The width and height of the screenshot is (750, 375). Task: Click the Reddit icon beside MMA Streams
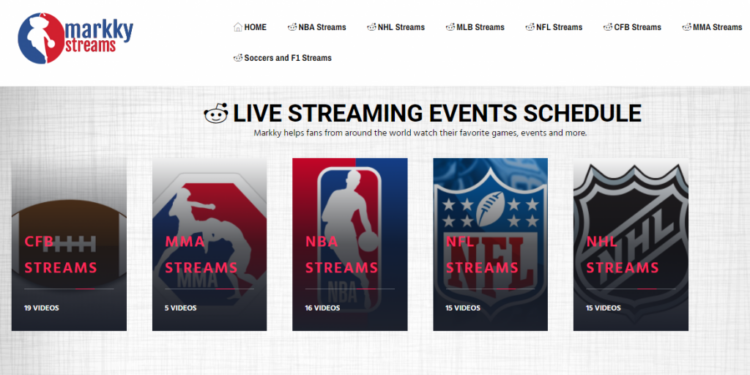coord(687,27)
